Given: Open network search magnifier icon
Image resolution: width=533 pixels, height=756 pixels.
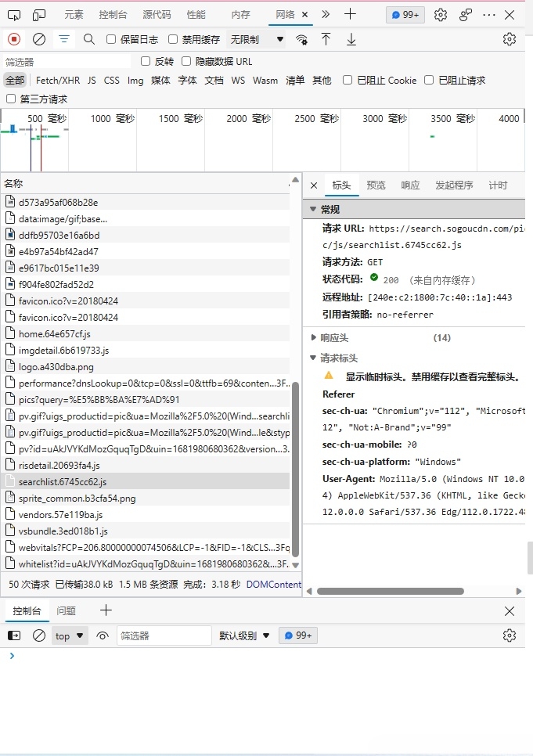Looking at the screenshot, I should pos(89,39).
